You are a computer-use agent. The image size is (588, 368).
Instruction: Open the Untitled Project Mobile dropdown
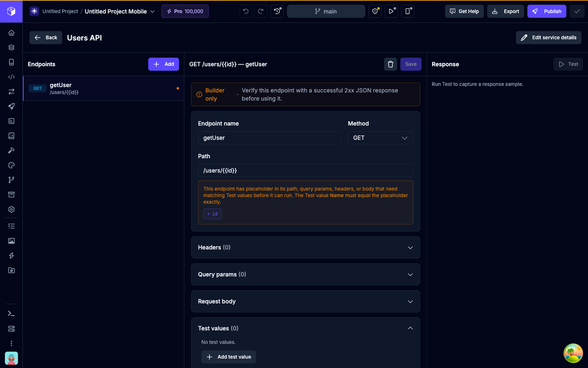[120, 11]
